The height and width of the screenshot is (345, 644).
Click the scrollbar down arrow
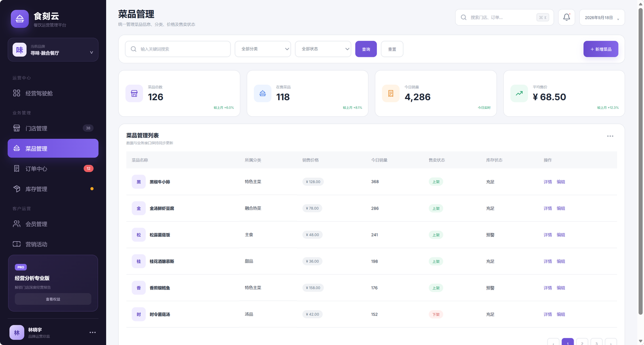tap(641, 342)
